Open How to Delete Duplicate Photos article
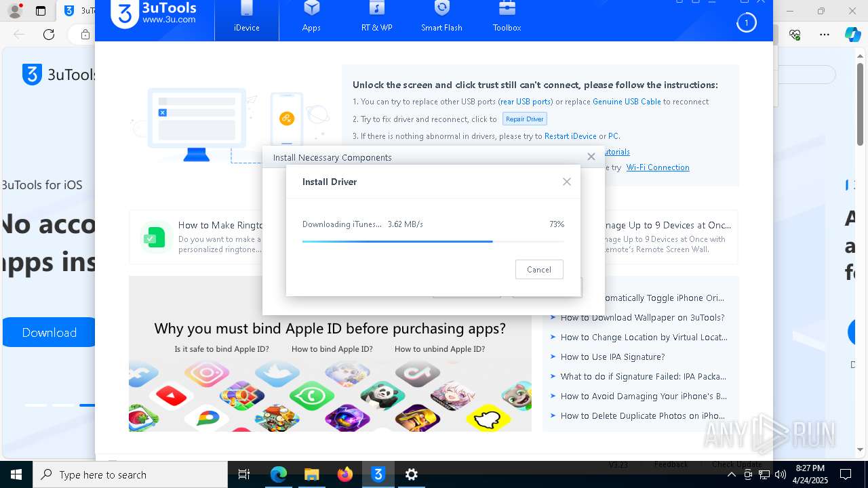The width and height of the screenshot is (868, 488). tap(642, 415)
